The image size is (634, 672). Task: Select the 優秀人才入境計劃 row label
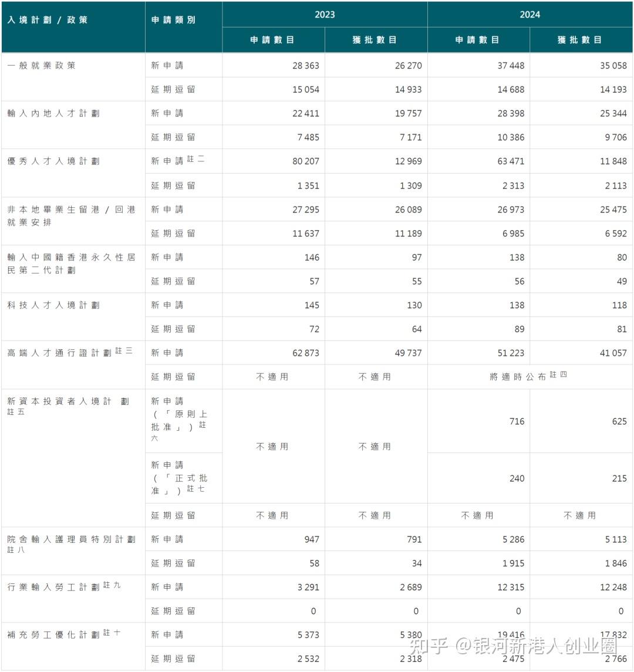pos(53,161)
